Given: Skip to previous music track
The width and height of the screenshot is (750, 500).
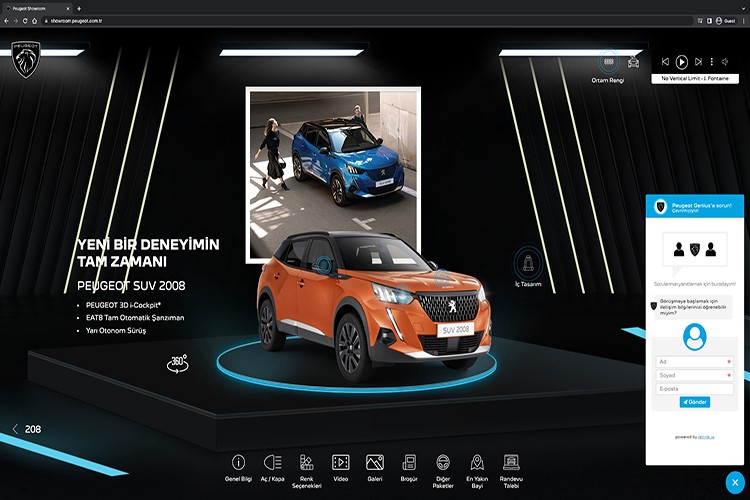Looking at the screenshot, I should [665, 62].
